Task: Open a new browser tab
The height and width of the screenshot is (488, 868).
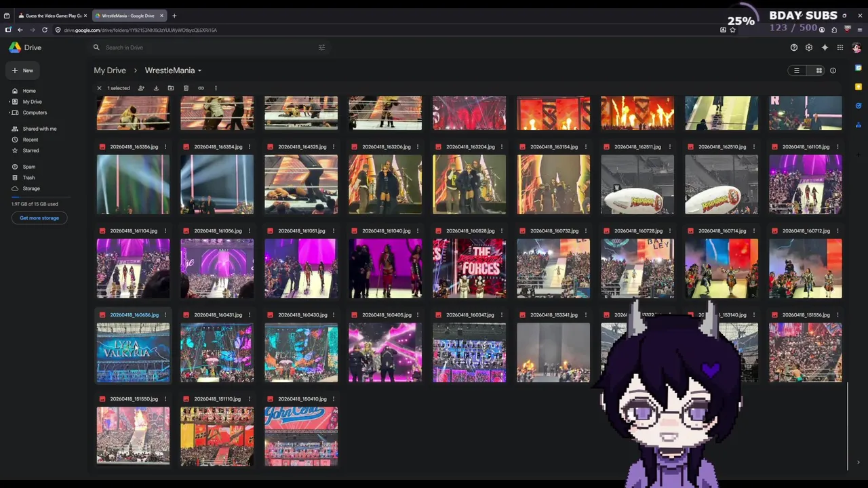Action: point(174,16)
